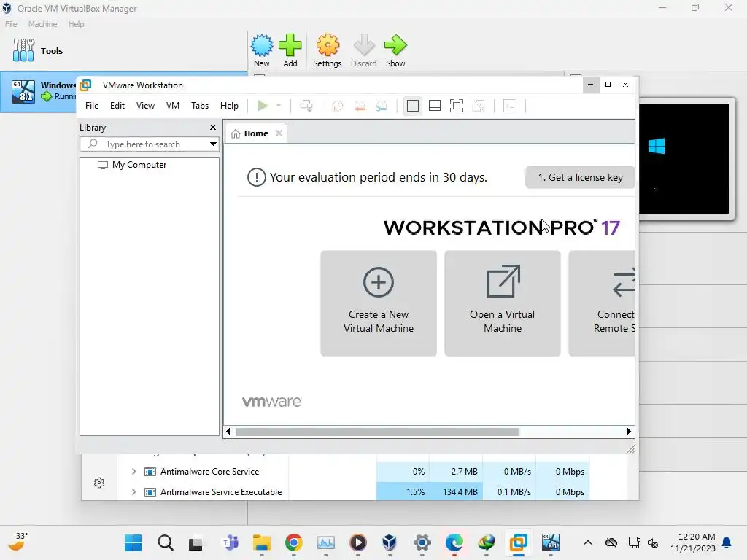Open VirtualBox File menu

coord(11,24)
